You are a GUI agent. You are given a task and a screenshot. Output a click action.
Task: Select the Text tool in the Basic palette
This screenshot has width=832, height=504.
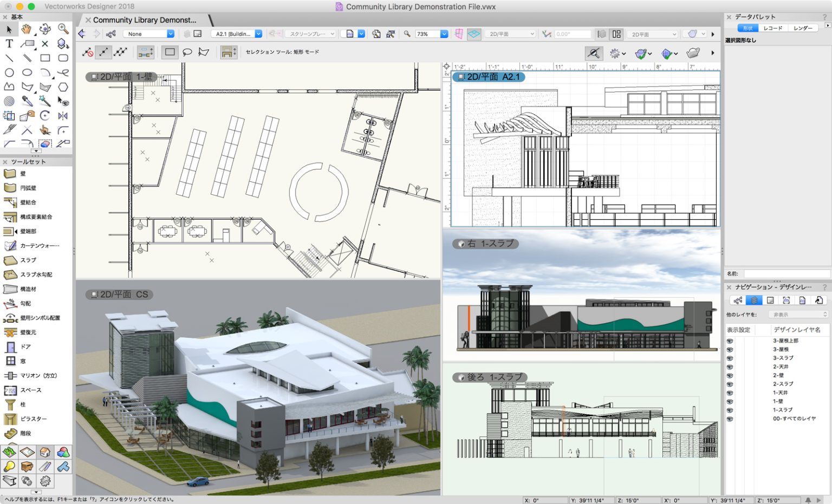pyautogui.click(x=9, y=44)
